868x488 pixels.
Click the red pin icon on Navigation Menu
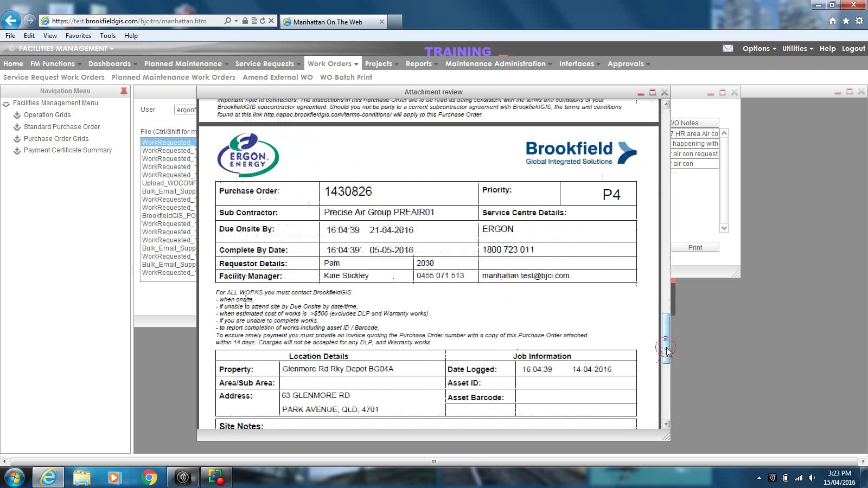pos(124,91)
